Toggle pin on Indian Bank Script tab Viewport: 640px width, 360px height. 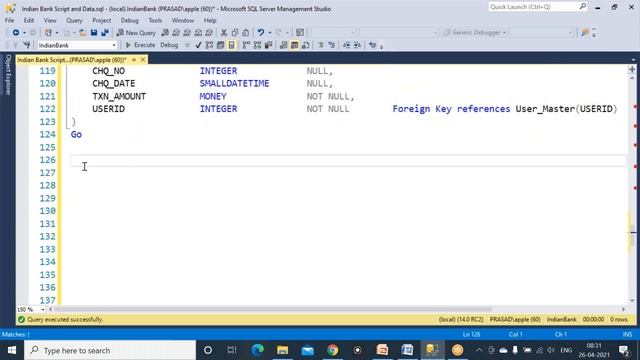tap(134, 60)
